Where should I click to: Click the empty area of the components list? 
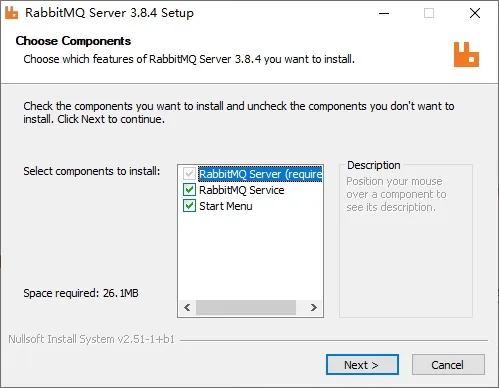[250, 257]
